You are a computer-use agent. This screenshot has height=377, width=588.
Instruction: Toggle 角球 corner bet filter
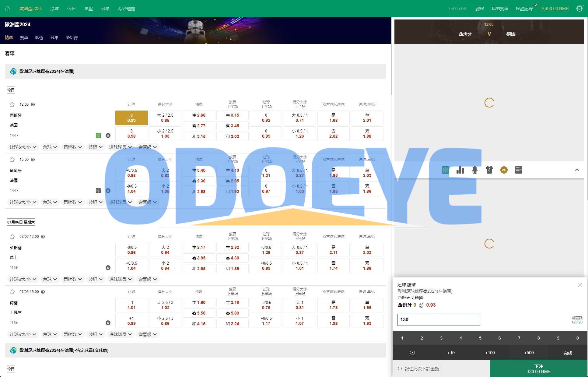click(48, 147)
